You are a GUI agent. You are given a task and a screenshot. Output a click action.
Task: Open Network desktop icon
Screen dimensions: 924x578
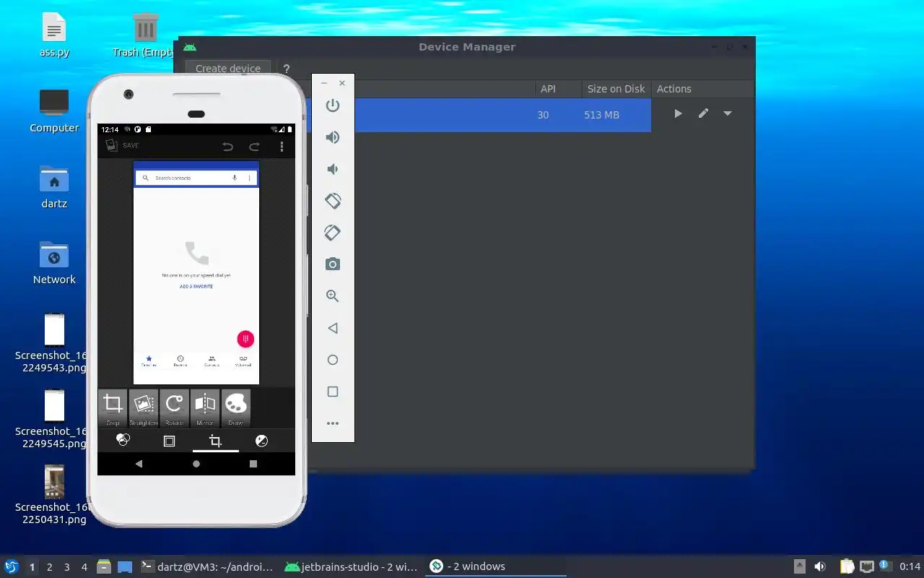coord(54,263)
